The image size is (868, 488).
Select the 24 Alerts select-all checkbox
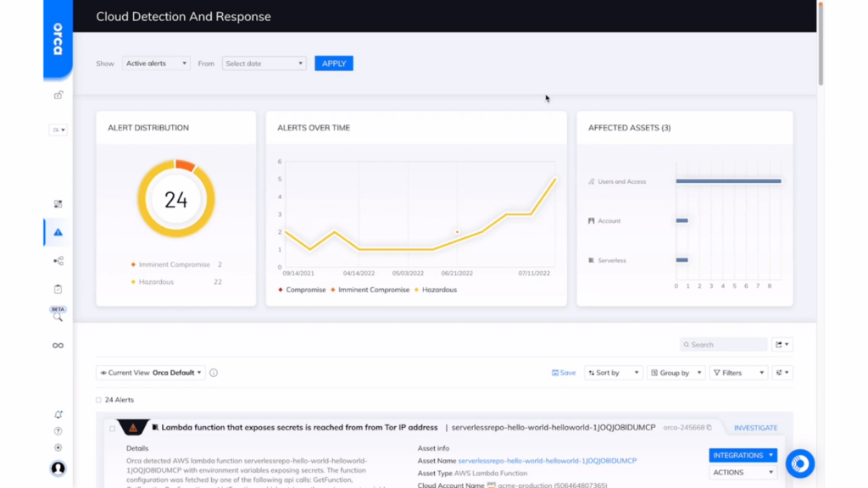(97, 399)
